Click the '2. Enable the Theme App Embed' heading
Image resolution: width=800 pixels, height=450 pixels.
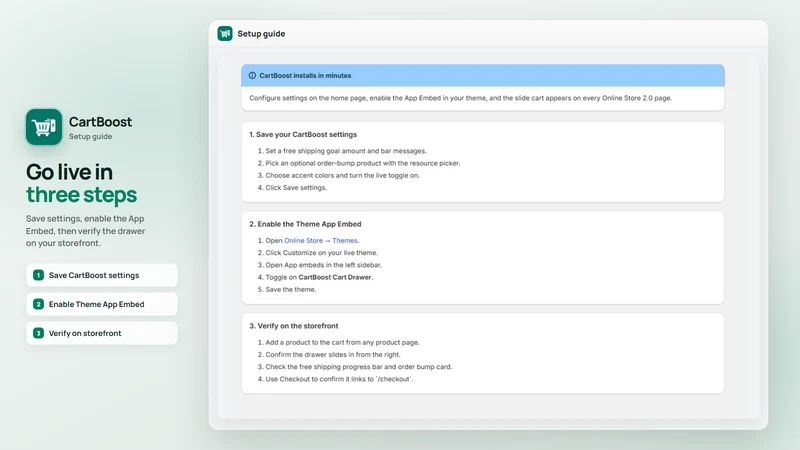305,224
